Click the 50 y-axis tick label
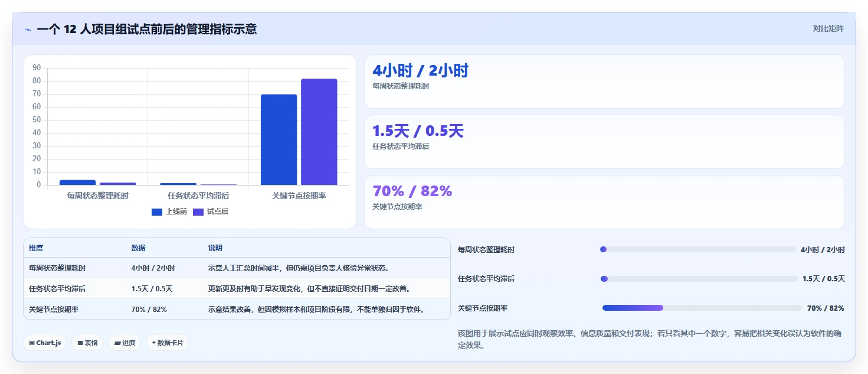This screenshot has height=374, width=868. click(x=37, y=120)
